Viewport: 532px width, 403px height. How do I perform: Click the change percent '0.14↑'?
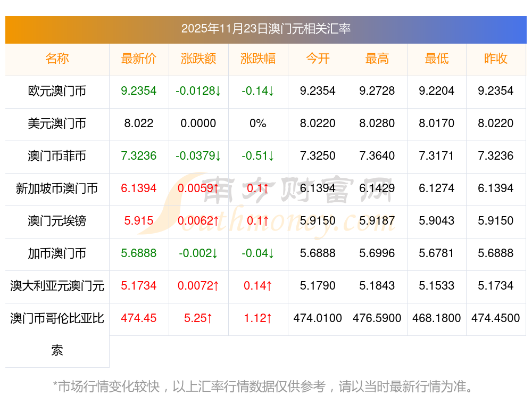pyautogui.click(x=258, y=285)
